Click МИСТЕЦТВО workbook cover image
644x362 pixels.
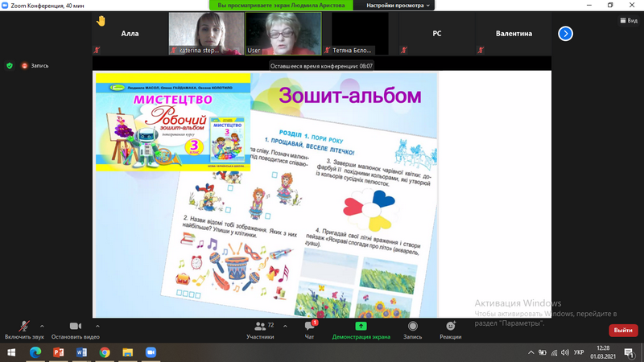[x=173, y=122]
